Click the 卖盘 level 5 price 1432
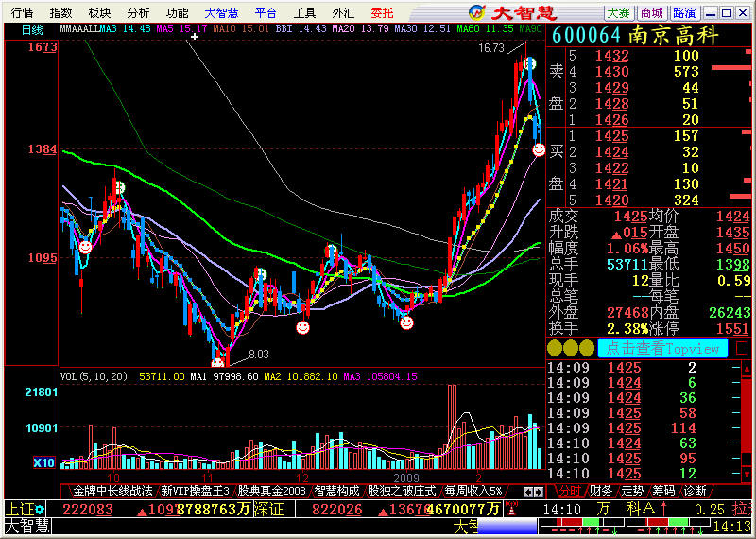The width and height of the screenshot is (756, 539). tap(611, 56)
